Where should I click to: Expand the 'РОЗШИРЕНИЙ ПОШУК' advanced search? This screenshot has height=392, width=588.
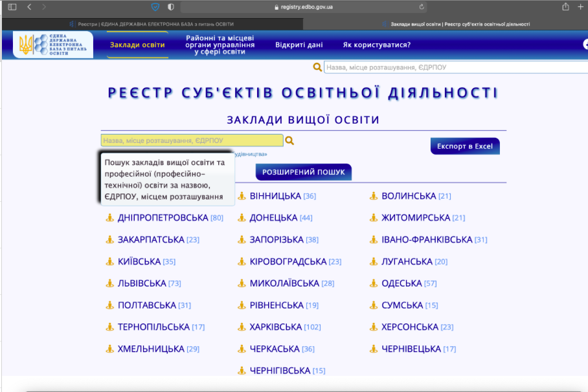304,172
